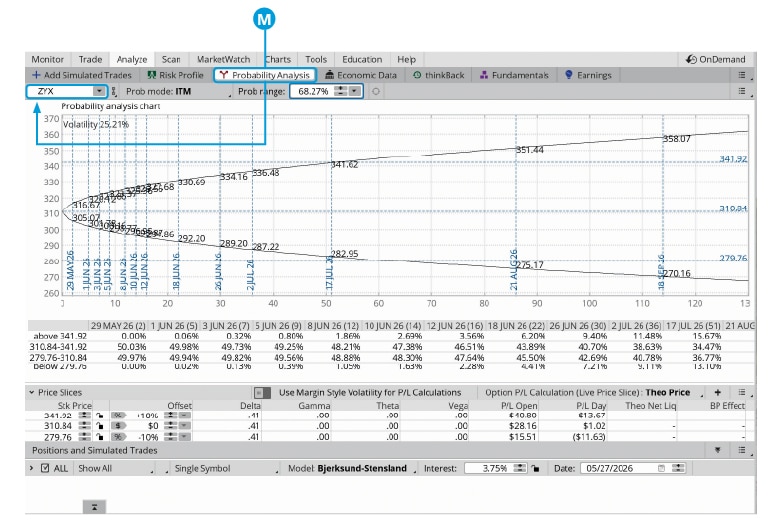Open the Price Slices menu icon
This screenshot has width=780, height=520.
742,392
